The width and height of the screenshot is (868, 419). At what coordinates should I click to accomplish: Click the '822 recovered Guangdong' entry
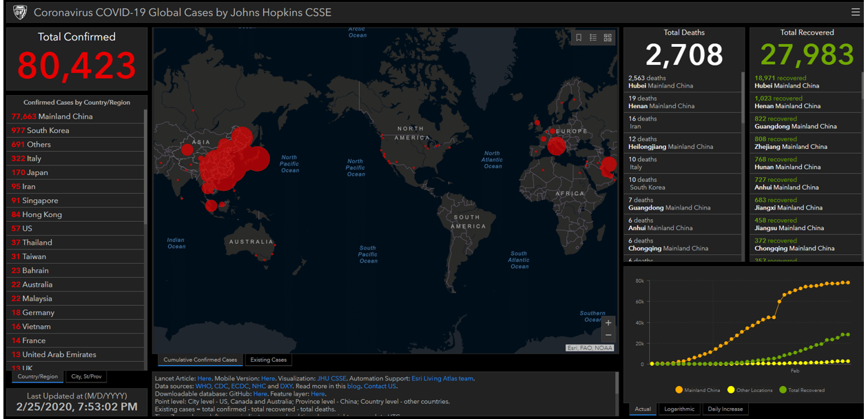pos(807,123)
